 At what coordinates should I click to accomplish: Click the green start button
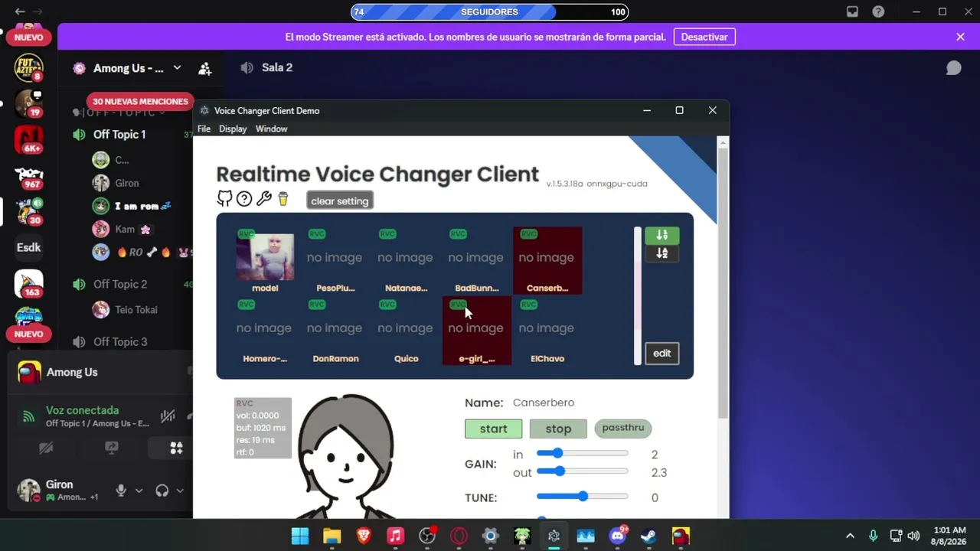[493, 429]
